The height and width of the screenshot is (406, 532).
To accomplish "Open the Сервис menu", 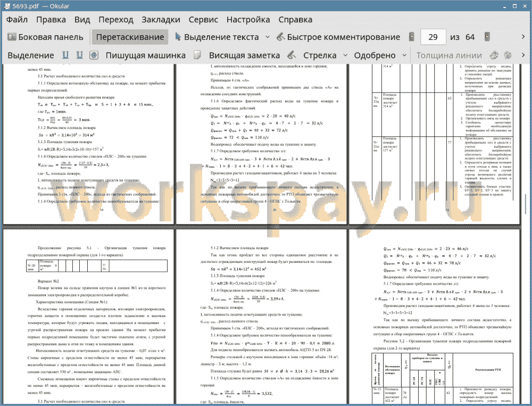I will pyautogui.click(x=203, y=20).
